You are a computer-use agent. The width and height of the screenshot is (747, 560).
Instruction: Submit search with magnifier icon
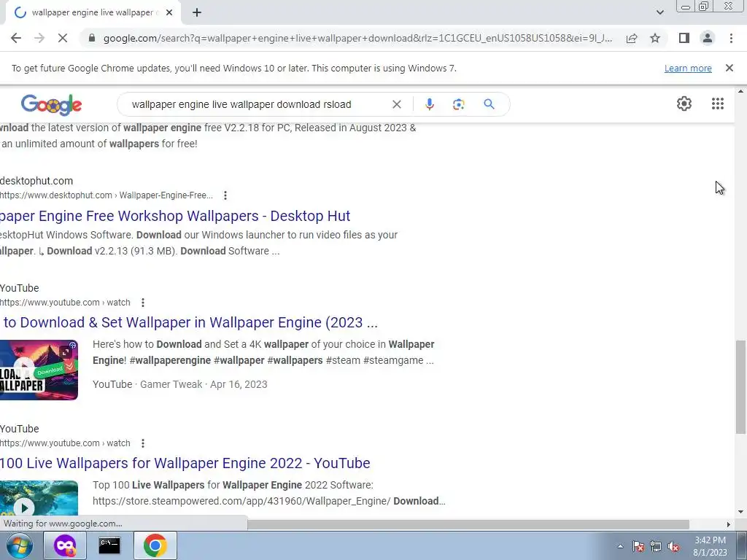(x=489, y=104)
